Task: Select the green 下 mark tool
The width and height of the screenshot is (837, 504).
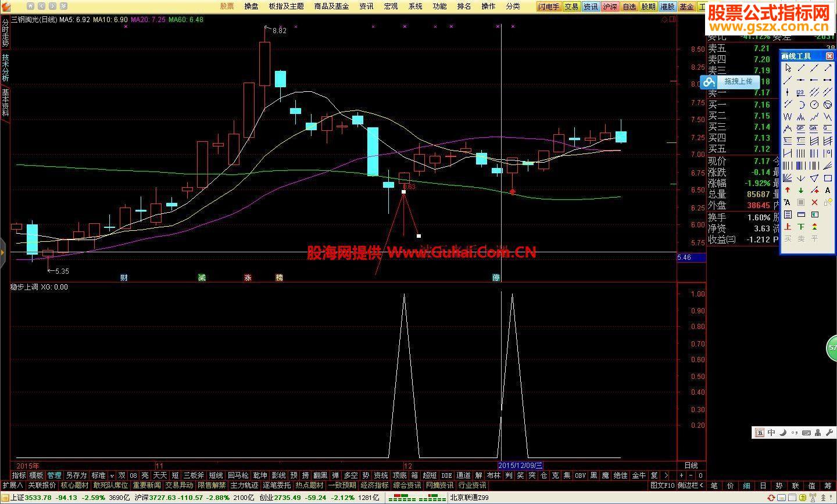Action: [x=801, y=227]
